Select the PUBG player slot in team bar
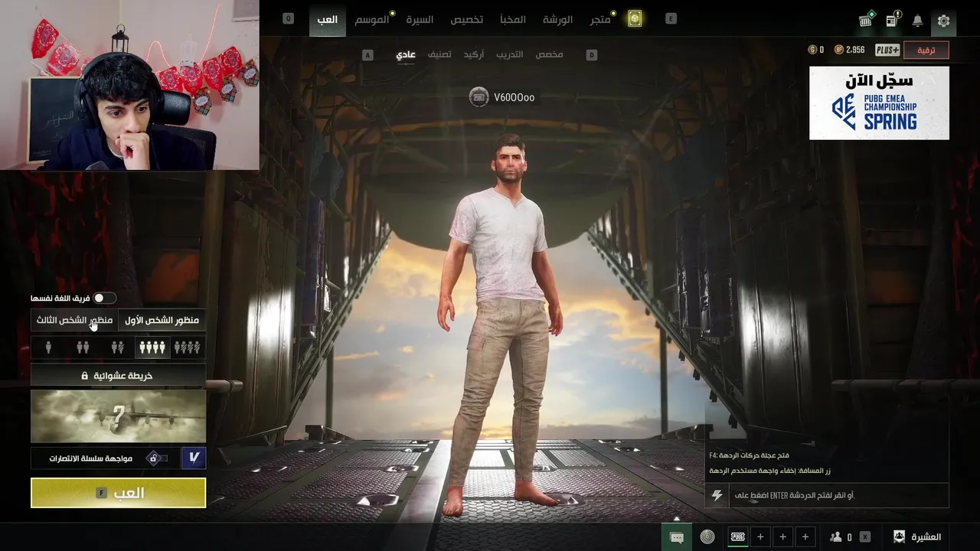The height and width of the screenshot is (551, 980). tap(738, 537)
